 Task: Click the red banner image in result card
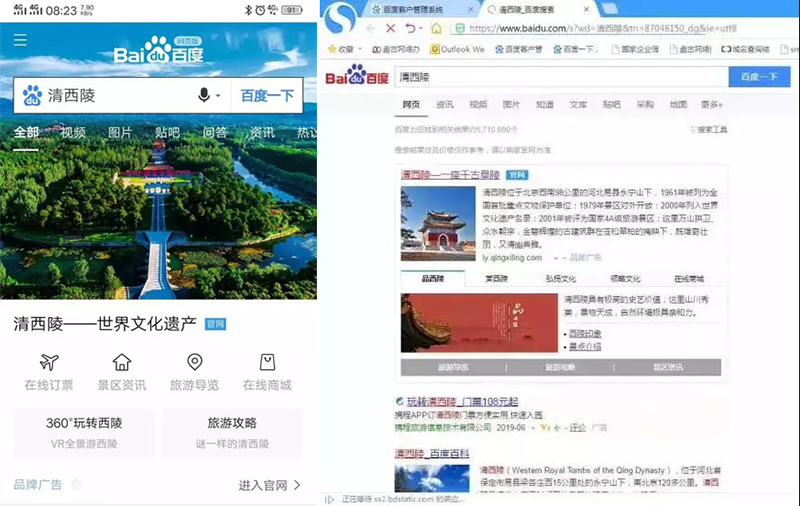[479, 323]
